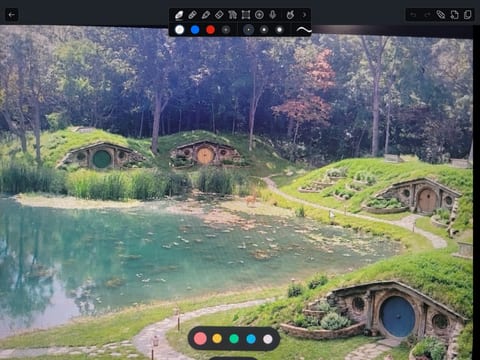Select the pencil tool
The image size is (480, 360).
206,15
